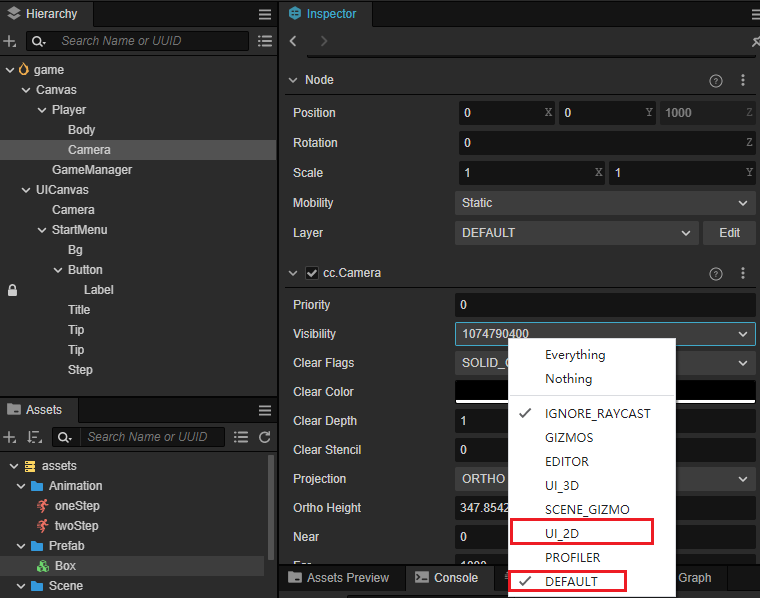Click the Edit button next to Layer
The image size is (760, 598).
(729, 233)
